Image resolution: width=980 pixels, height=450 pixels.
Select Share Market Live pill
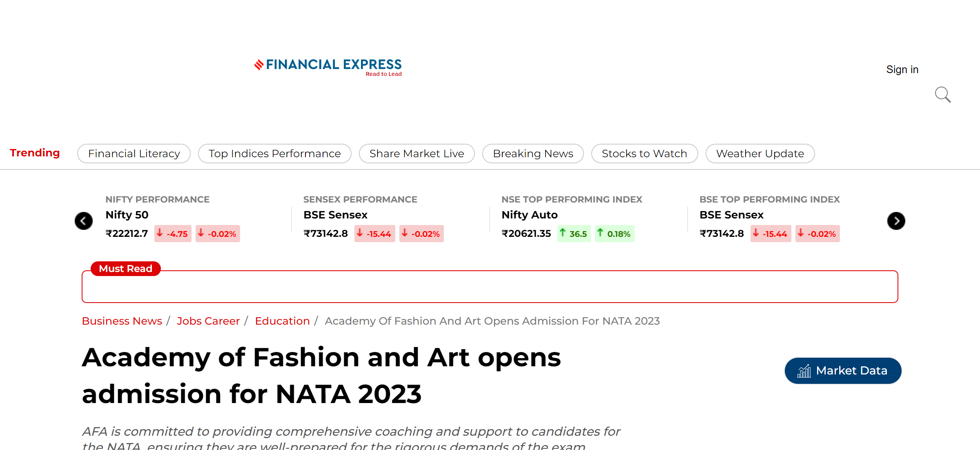[417, 154]
